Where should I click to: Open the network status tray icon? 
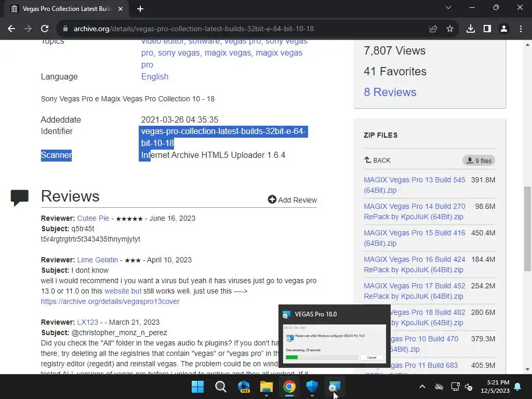(x=455, y=387)
